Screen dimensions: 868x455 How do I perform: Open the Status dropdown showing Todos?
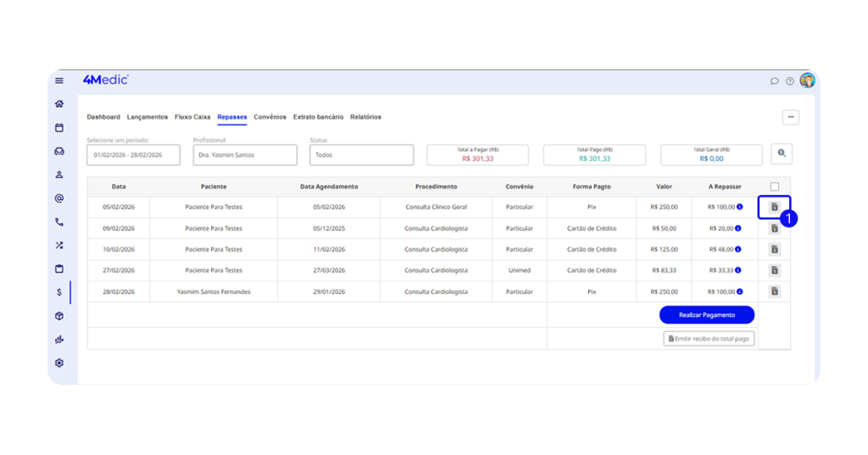click(361, 155)
